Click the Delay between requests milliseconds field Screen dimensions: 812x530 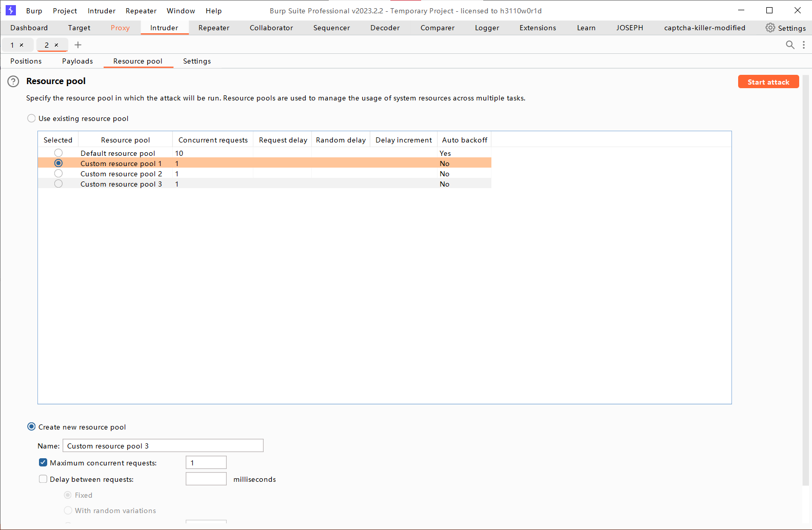[x=206, y=479]
